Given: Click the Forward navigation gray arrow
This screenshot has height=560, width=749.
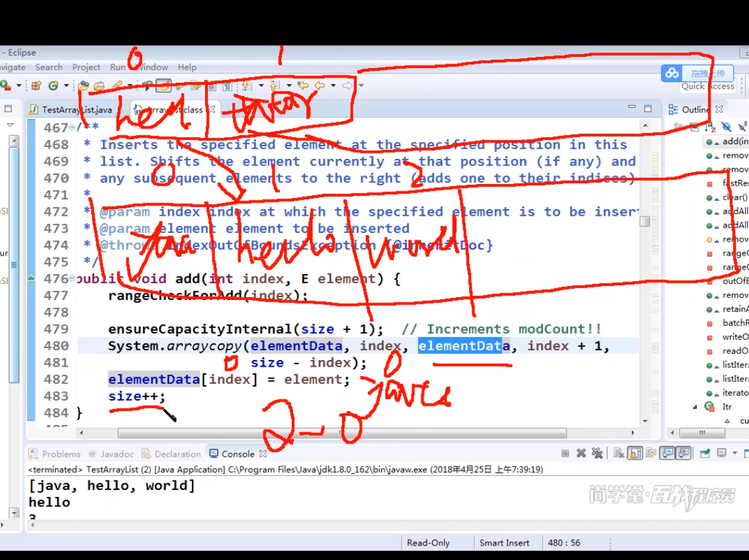Looking at the screenshot, I should (347, 85).
